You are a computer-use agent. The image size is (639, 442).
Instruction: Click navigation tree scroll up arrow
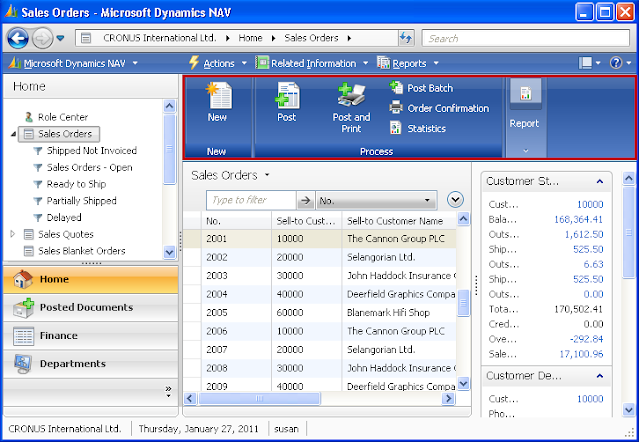(170, 107)
